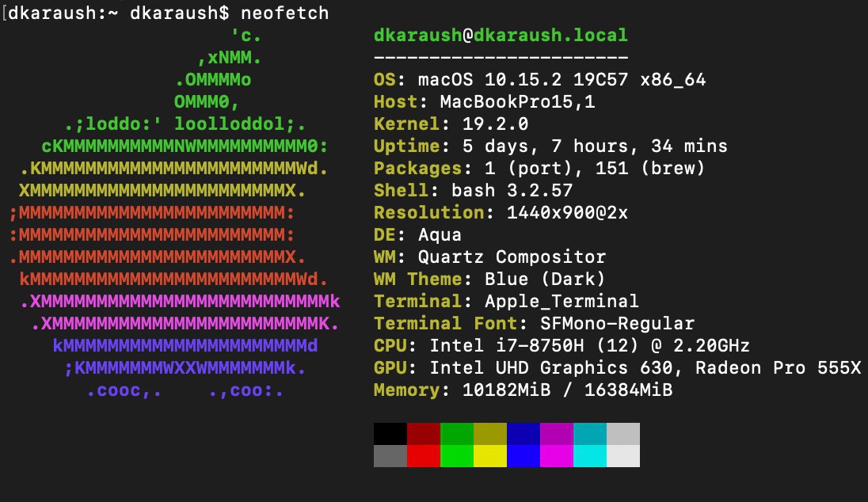Image resolution: width=868 pixels, height=502 pixels.
Task: Click the WM Theme value 'Blue (Dark)'
Action: click(545, 279)
